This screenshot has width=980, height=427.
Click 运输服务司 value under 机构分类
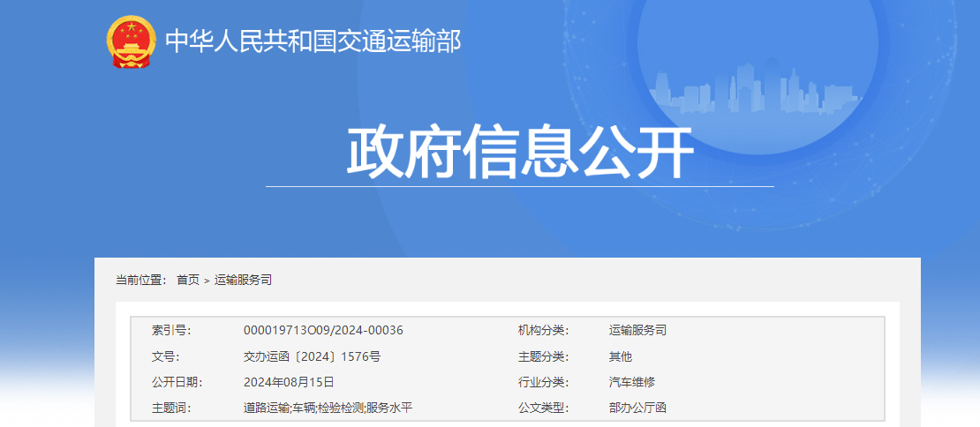click(x=637, y=331)
